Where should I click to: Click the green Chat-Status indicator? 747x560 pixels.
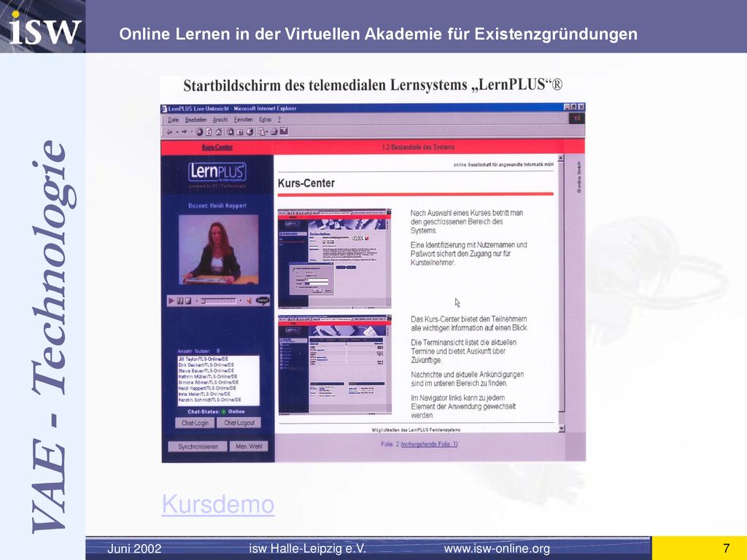(223, 411)
